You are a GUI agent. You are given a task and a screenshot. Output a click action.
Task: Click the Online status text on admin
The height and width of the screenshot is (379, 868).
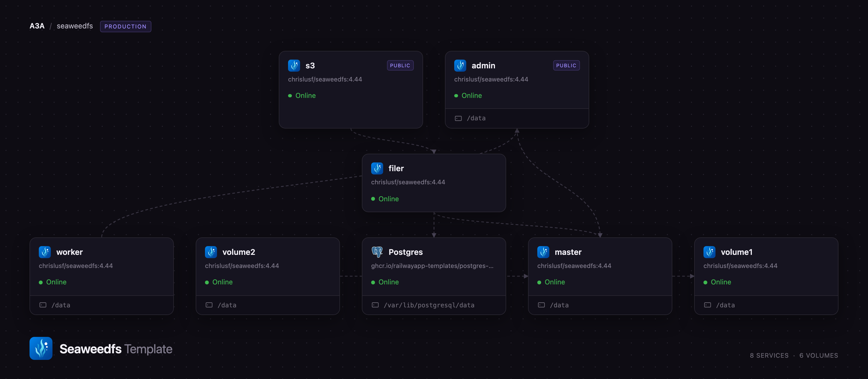472,96
